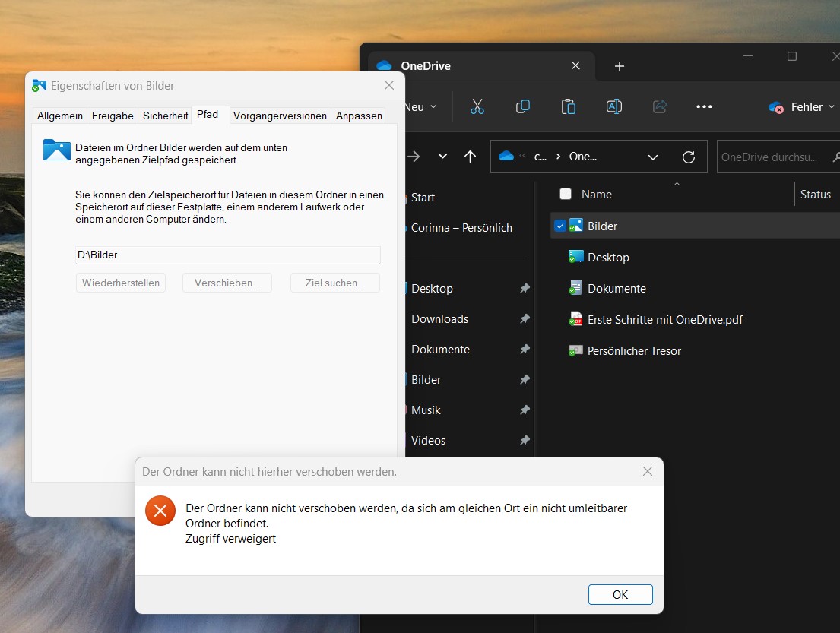Click the Copy icon in Explorer toolbar
This screenshot has width=840, height=633.
pos(522,106)
